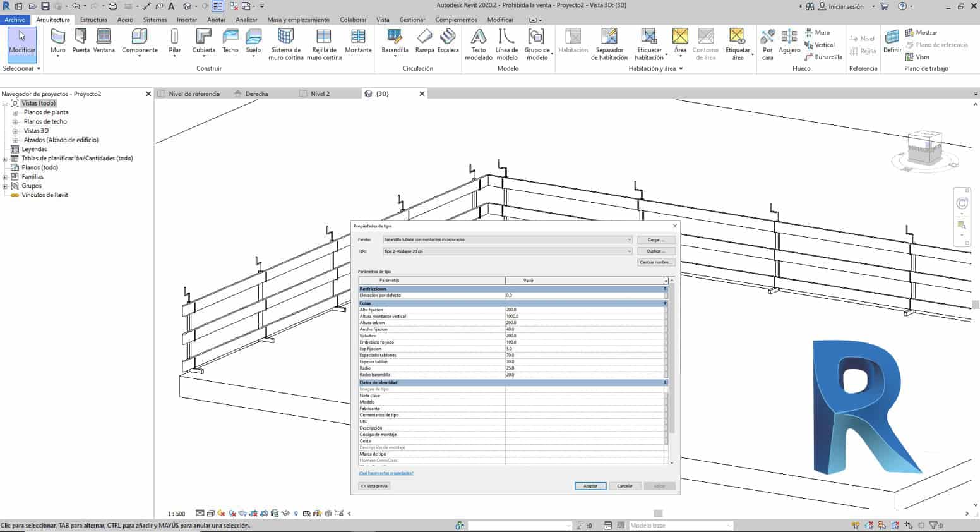Select the Suelo floor tool
Viewport: 980px width, 532px height.
(253, 42)
